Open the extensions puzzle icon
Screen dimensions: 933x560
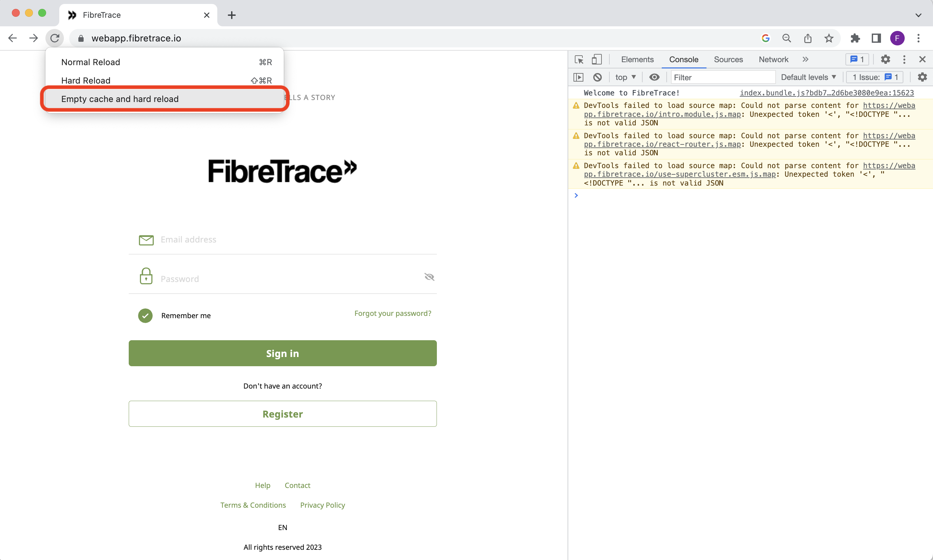pyautogui.click(x=855, y=38)
